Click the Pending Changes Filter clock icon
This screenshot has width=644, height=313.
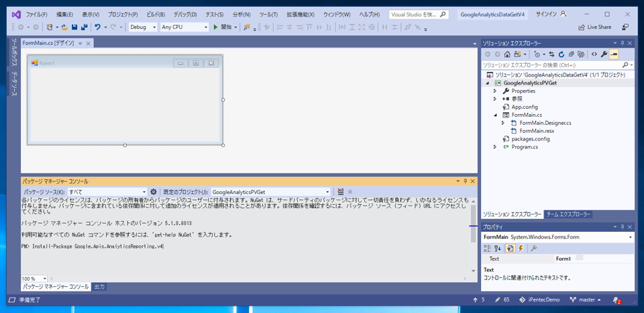[537, 54]
